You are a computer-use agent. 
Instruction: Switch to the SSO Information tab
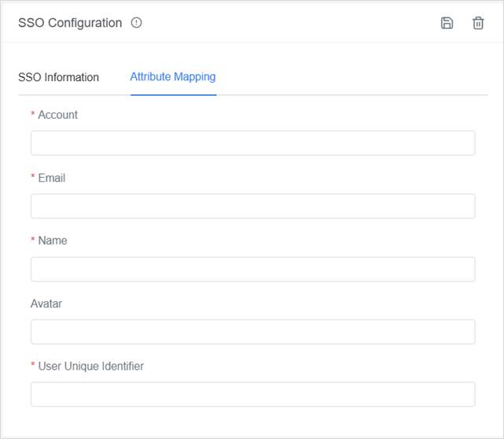tap(58, 77)
